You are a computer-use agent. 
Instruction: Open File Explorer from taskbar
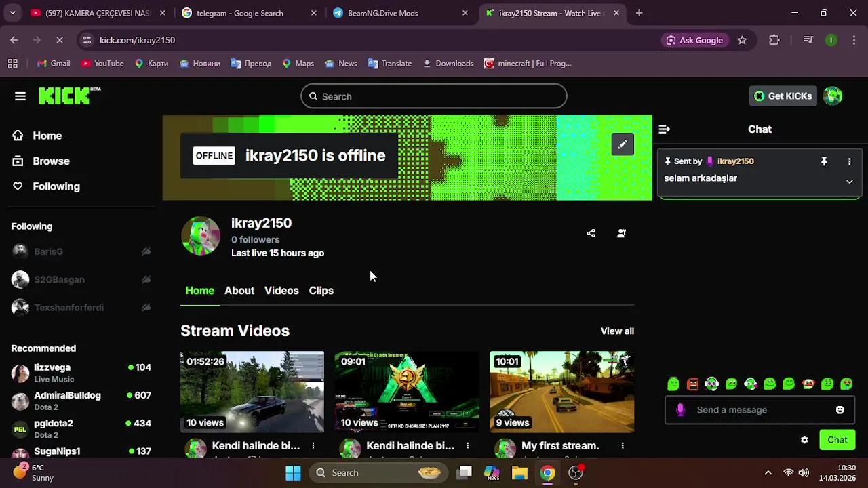coord(519,473)
